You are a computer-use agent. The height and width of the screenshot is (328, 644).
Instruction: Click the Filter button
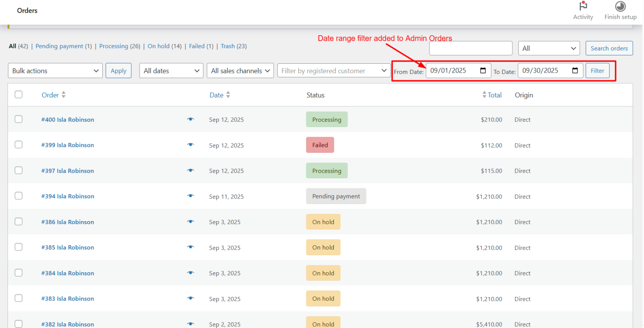597,70
